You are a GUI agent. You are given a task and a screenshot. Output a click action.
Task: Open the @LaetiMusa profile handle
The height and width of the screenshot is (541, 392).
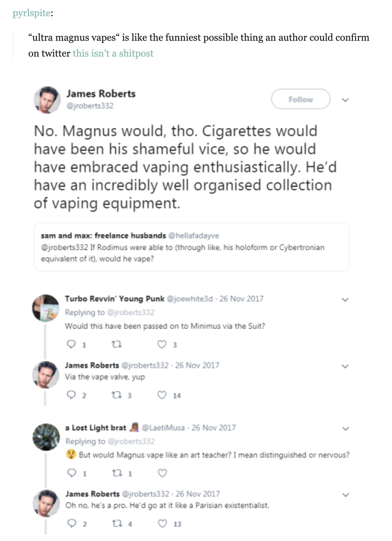pos(163,428)
